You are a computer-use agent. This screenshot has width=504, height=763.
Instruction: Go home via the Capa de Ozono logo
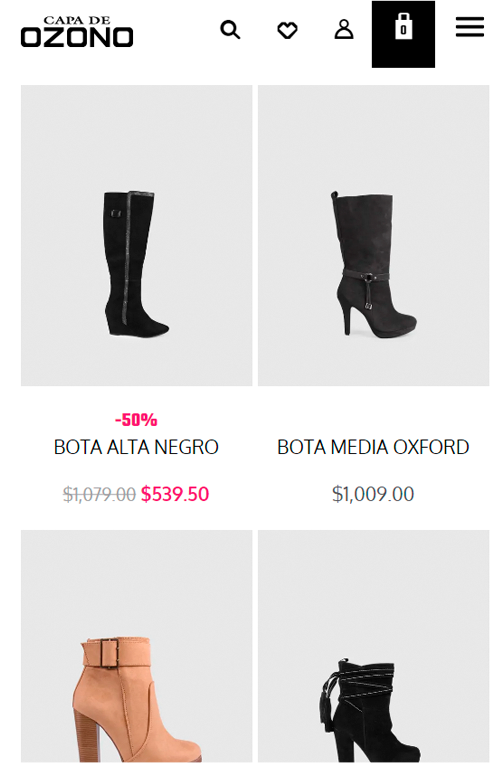pyautogui.click(x=77, y=32)
